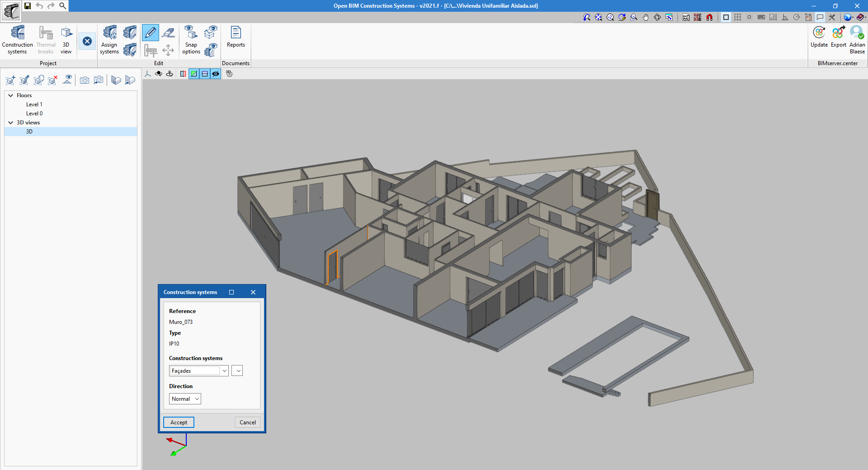868x470 pixels.
Task: Open the DXF-DWG templates icon
Action: pyautogui.click(x=686, y=17)
